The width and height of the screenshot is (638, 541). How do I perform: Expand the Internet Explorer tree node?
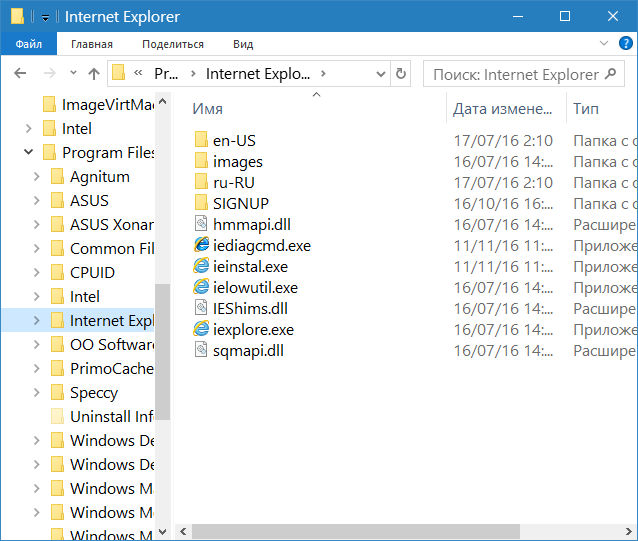pos(36,321)
